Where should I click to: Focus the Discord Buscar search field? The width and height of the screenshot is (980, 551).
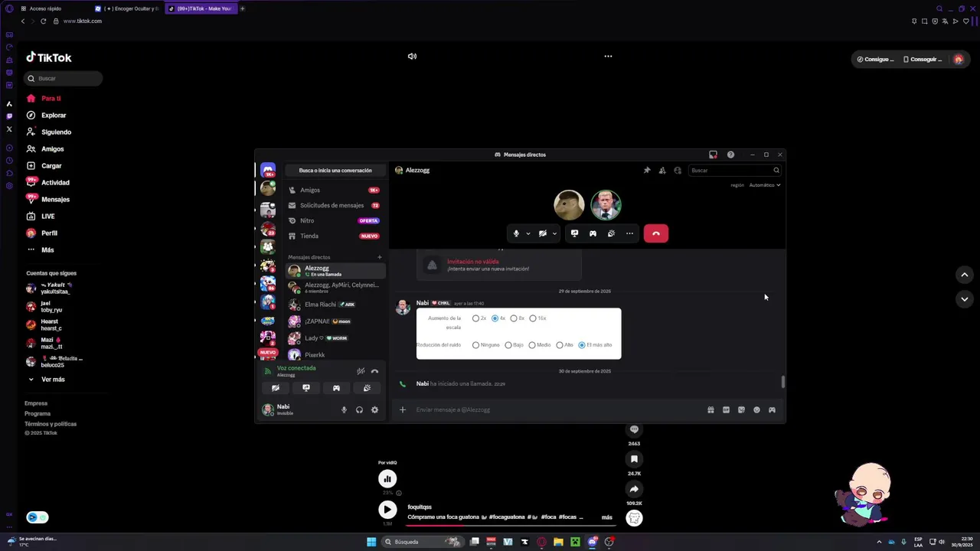pyautogui.click(x=734, y=171)
